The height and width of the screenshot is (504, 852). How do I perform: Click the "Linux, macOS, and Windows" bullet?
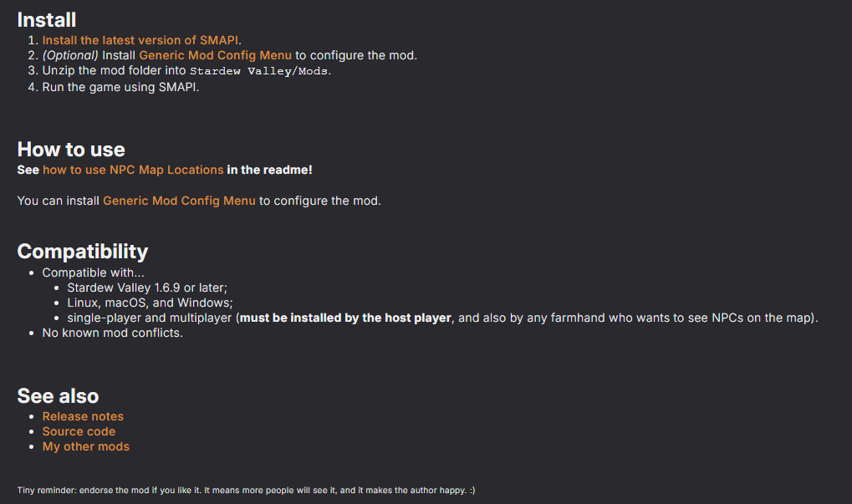150,303
